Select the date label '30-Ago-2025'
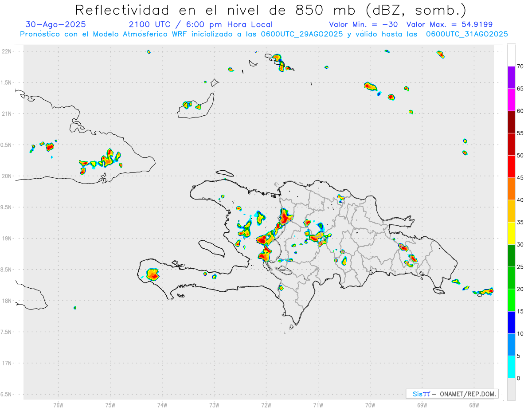Screen dimensions: 532x411 click(56, 24)
